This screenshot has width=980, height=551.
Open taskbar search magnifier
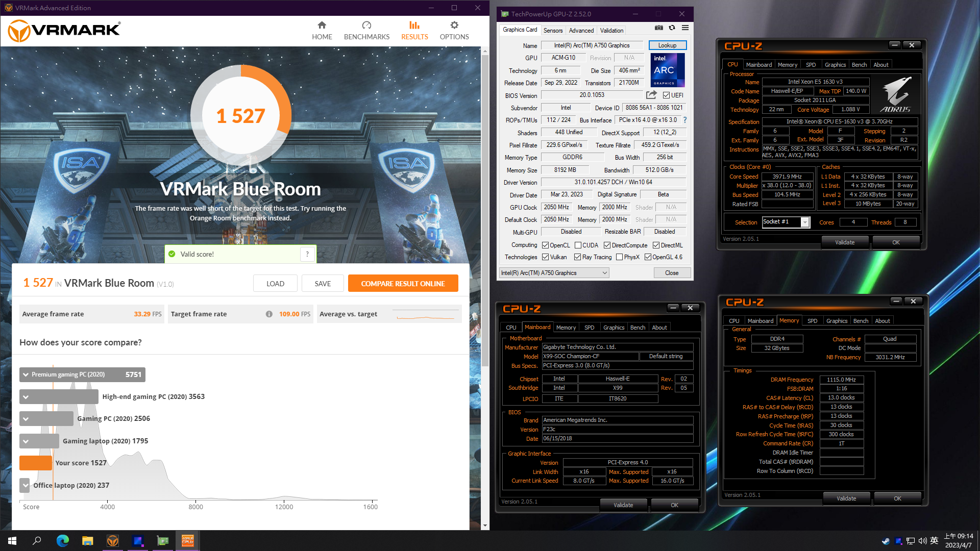(x=37, y=541)
